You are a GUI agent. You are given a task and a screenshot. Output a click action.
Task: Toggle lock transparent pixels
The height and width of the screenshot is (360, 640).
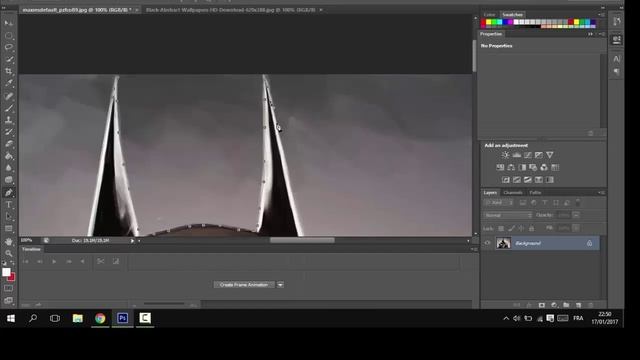click(x=501, y=229)
